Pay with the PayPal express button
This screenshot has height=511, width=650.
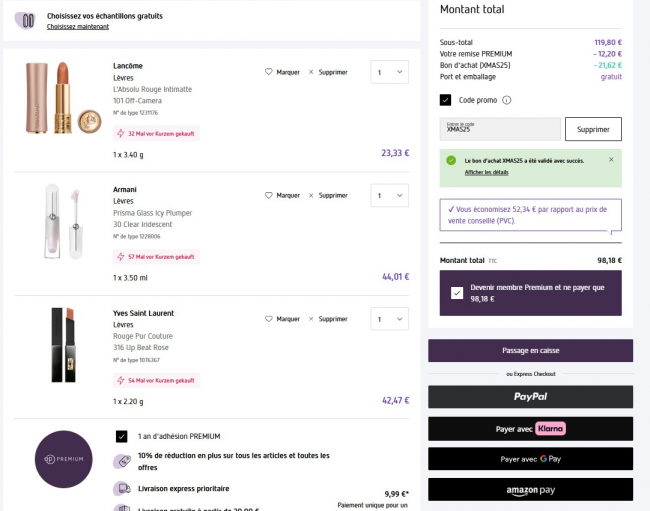pyautogui.click(x=530, y=397)
